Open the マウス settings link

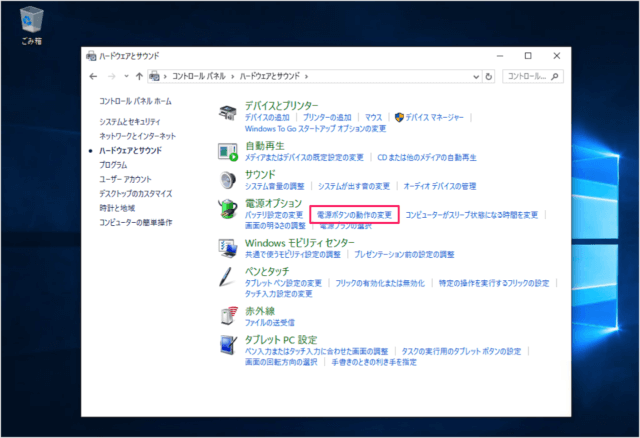tap(373, 118)
